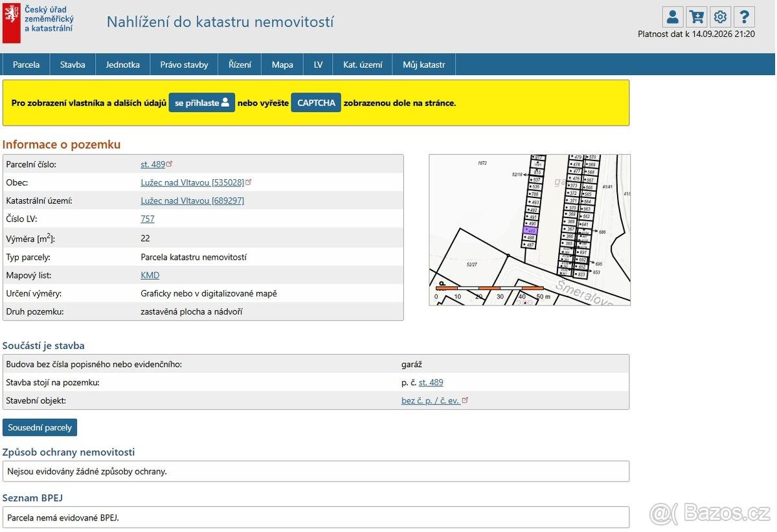Image resolution: width=777 pixels, height=532 pixels.
Task: Click the 'garáž' building type value
Action: point(412,364)
